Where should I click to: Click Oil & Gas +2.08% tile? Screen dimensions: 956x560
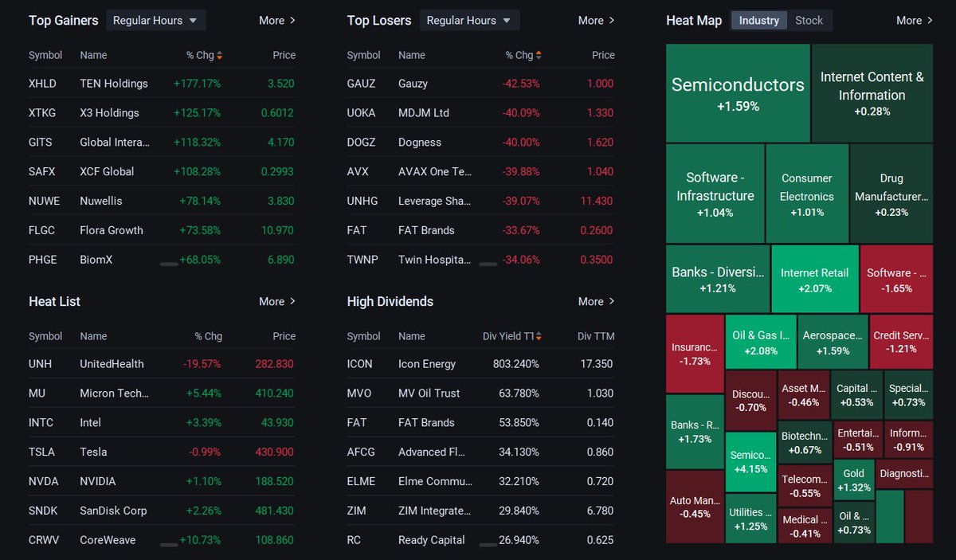[761, 342]
